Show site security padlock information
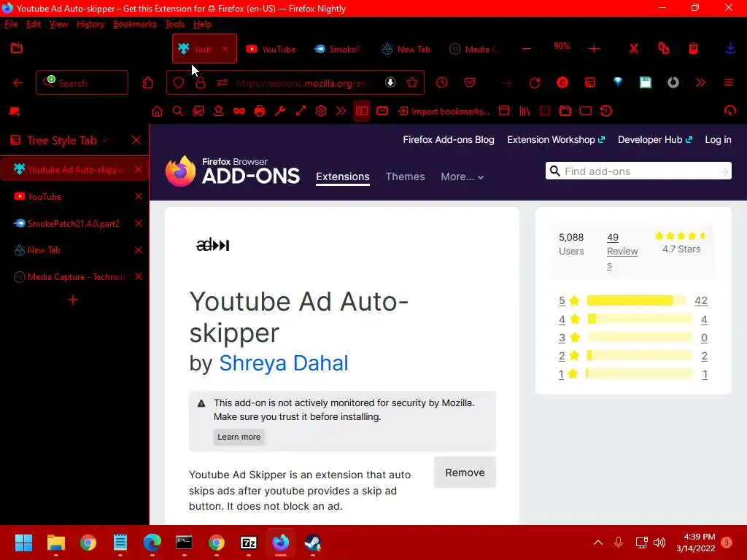The width and height of the screenshot is (747, 560). tap(201, 83)
